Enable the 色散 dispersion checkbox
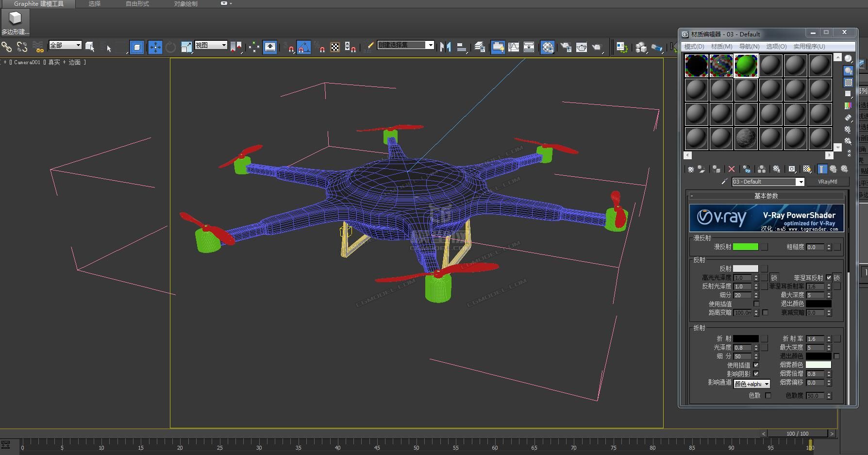The image size is (868, 455). pyautogui.click(x=768, y=396)
